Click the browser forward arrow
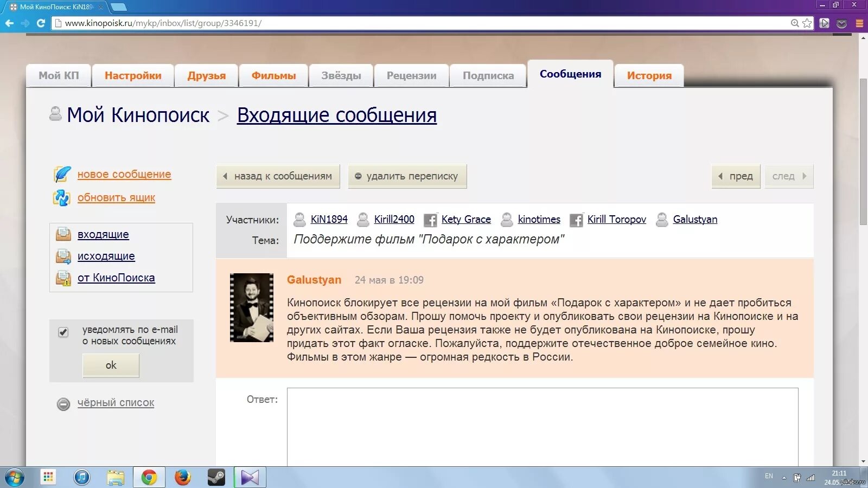 point(25,23)
